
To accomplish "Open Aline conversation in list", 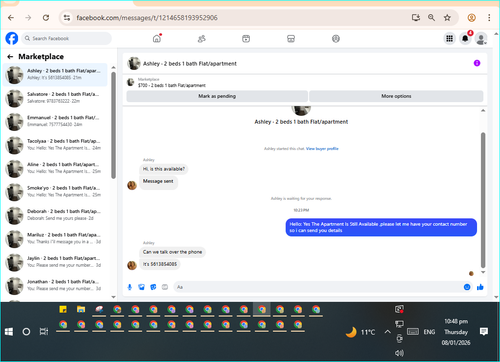I will (x=55, y=168).
